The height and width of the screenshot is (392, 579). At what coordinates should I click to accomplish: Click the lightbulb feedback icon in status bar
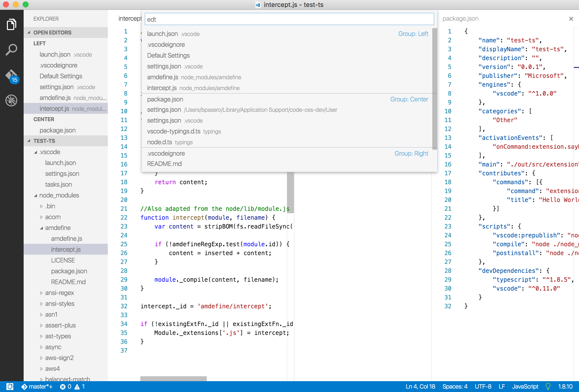[x=548, y=387]
